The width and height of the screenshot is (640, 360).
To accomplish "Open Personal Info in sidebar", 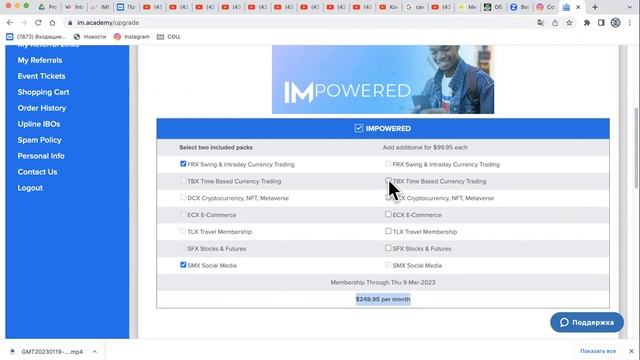I will pyautogui.click(x=41, y=156).
